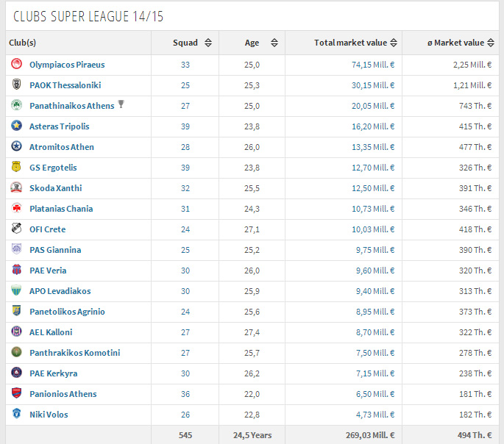Click the Panionios Athens shield crest
Image resolution: width=504 pixels, height=444 pixels.
click(x=16, y=393)
